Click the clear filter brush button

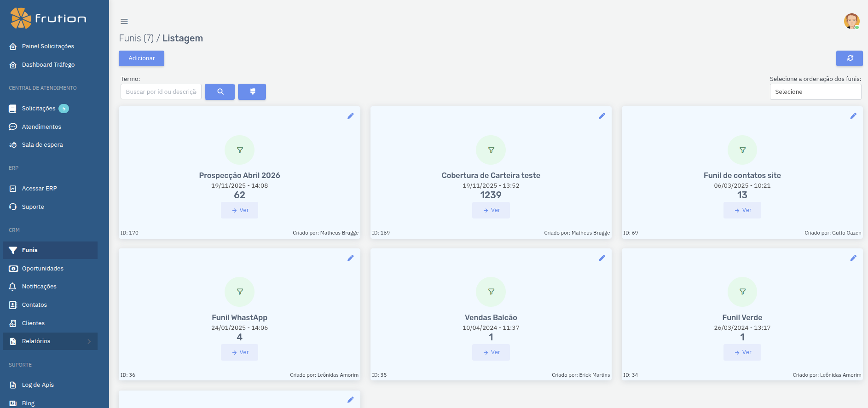pos(252,92)
